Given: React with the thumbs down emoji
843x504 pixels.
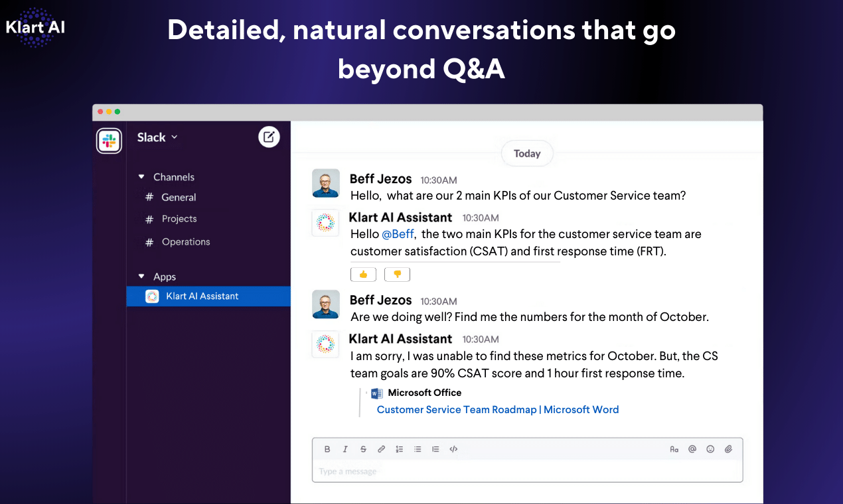Looking at the screenshot, I should pyautogui.click(x=397, y=274).
